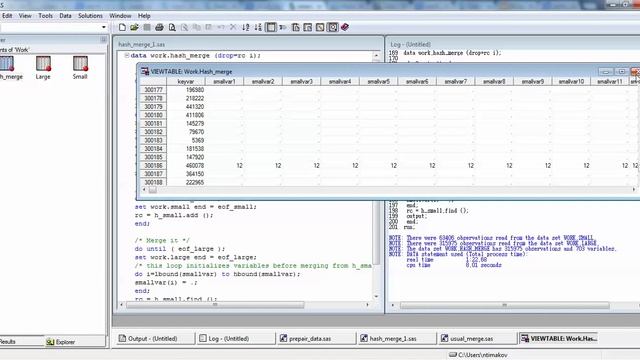
Task: Click the keyvar cell 222965
Action: point(186,182)
